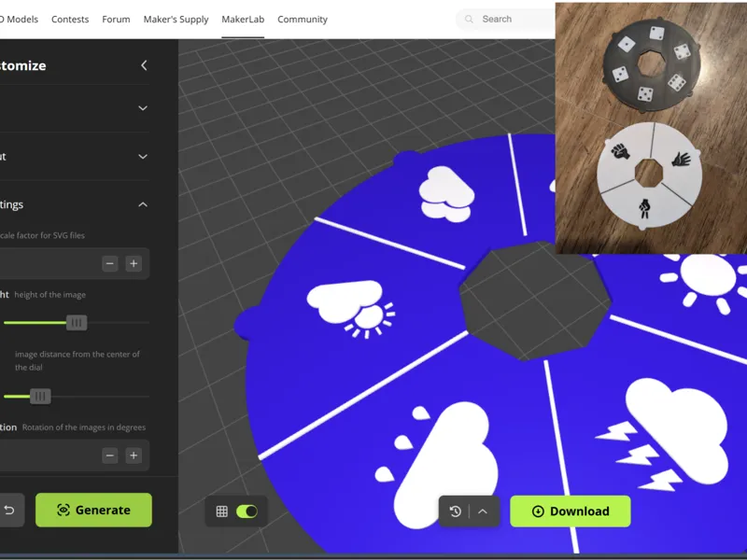Screen dimensions: 747x560
Task: Select the MakerLab tab
Action: 243,20
